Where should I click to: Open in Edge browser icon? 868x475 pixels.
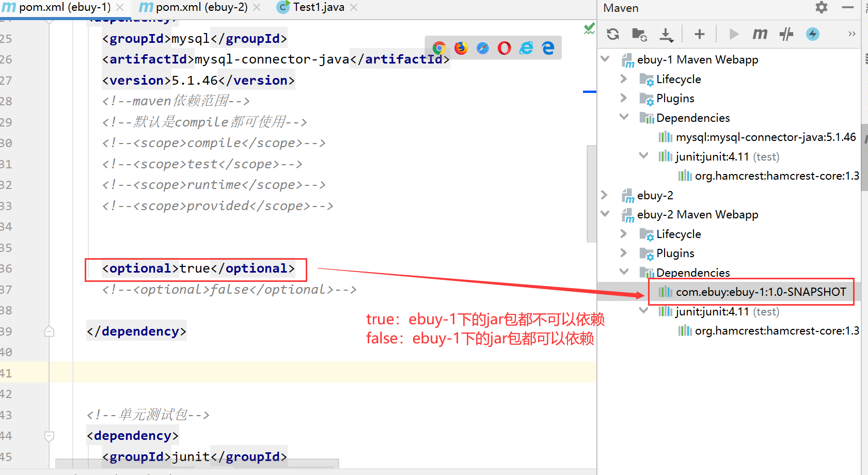point(548,48)
